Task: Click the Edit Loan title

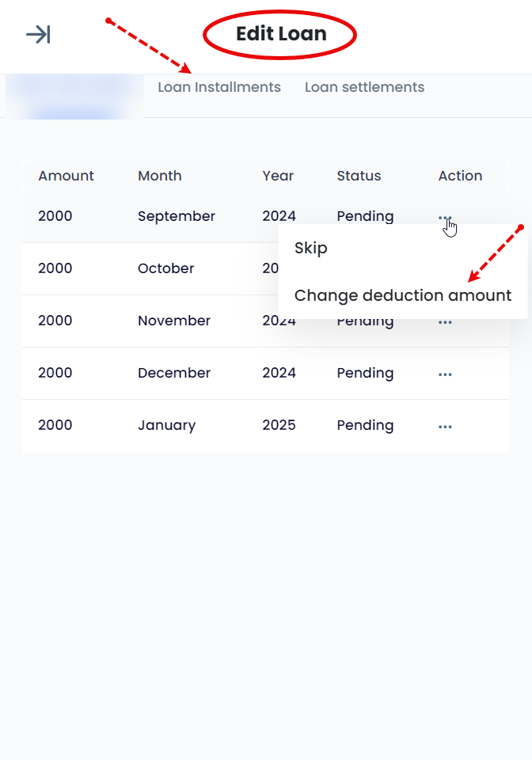Action: (x=281, y=34)
